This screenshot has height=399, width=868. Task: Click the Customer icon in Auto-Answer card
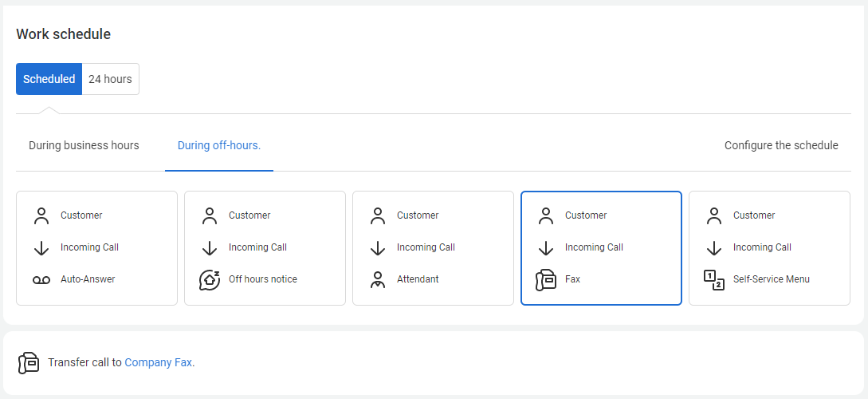pyautogui.click(x=41, y=215)
